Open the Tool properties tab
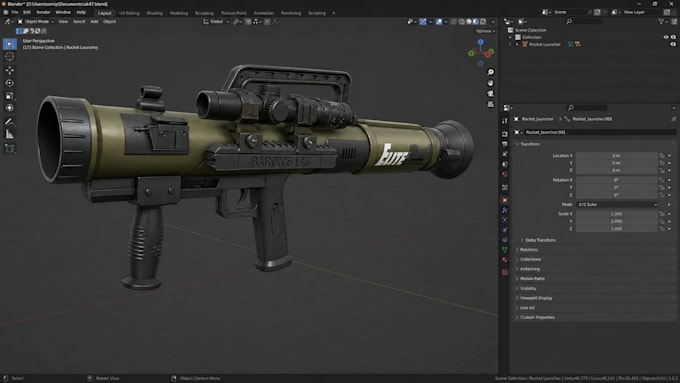The height and width of the screenshot is (383, 680). click(x=505, y=121)
